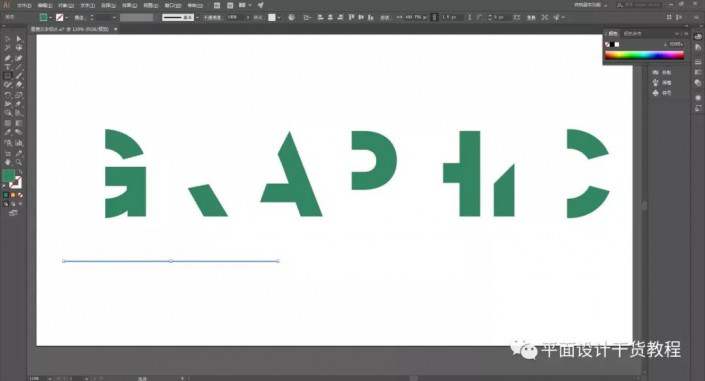
Task: Click the Opacity label in control bar
Action: coord(212,18)
